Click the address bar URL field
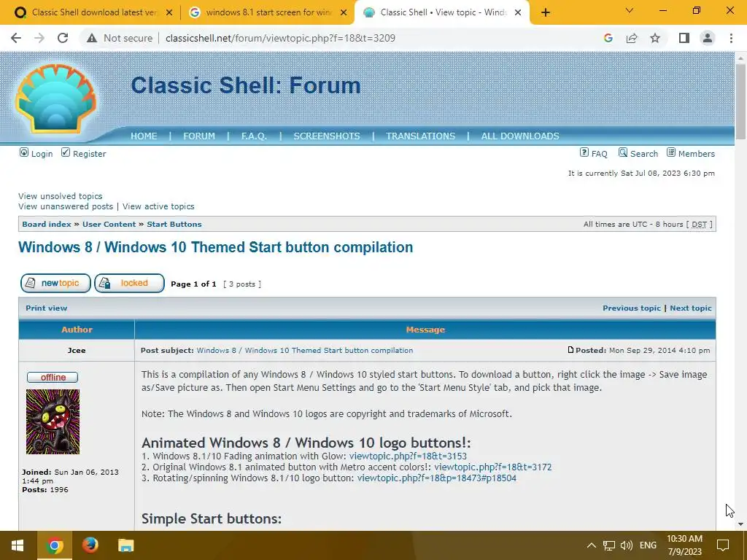 pyautogui.click(x=280, y=38)
